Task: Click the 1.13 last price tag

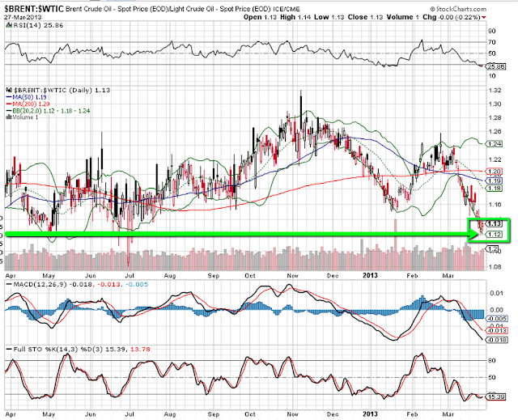Action: [x=495, y=224]
